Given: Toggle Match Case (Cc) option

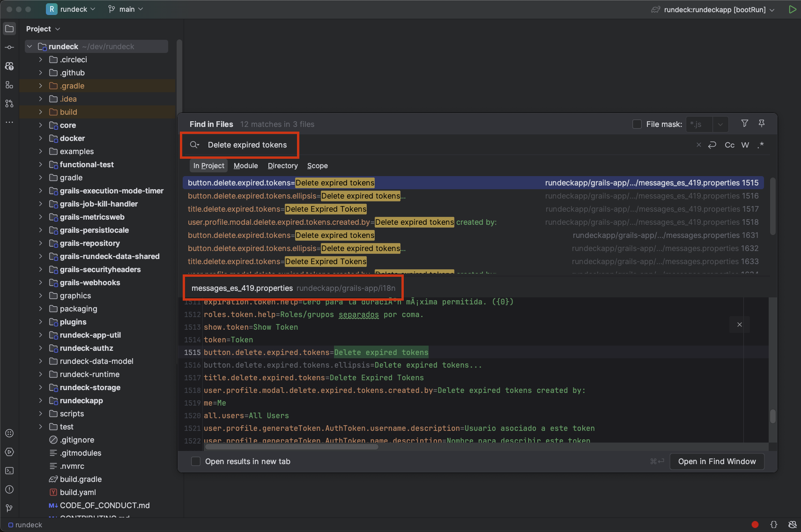Looking at the screenshot, I should pos(729,145).
